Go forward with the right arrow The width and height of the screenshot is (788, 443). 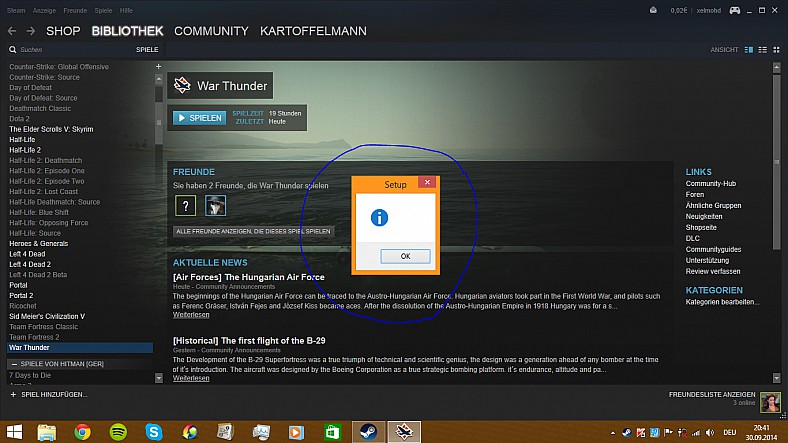coord(31,31)
